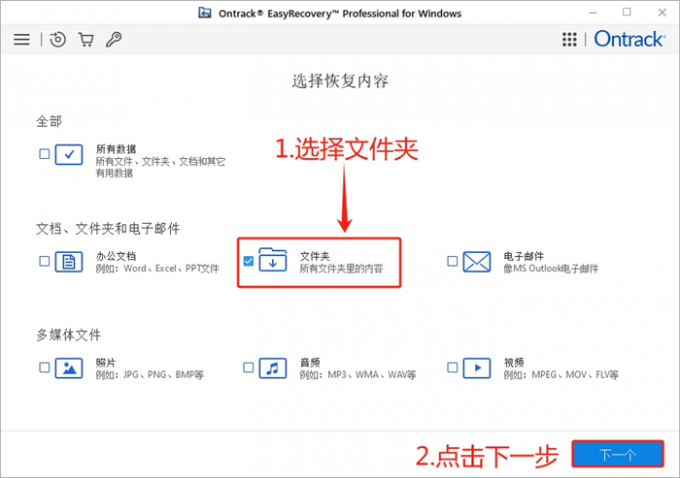Click the 音频 label

pos(310,363)
